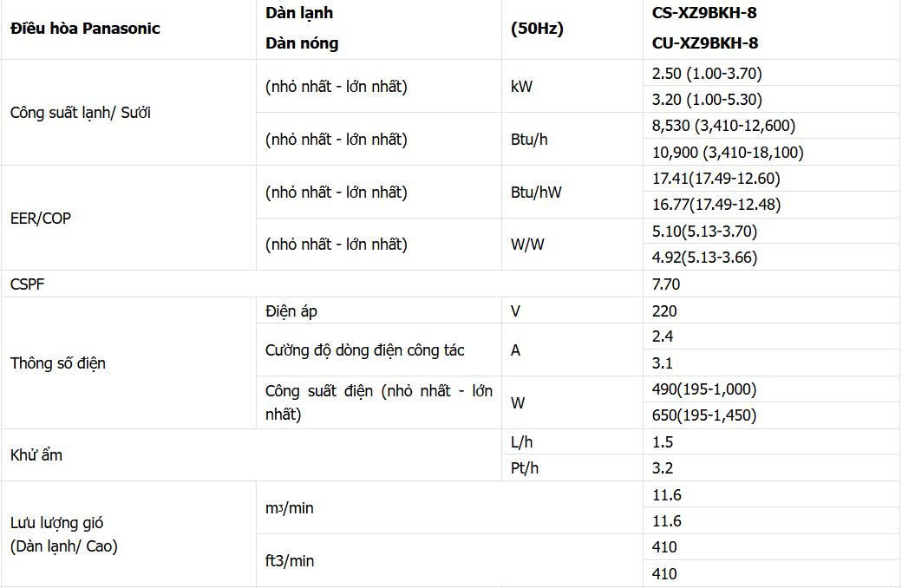This screenshot has width=902, height=588.
Task: Click the Btu/hW unit cell
Action: (x=536, y=192)
